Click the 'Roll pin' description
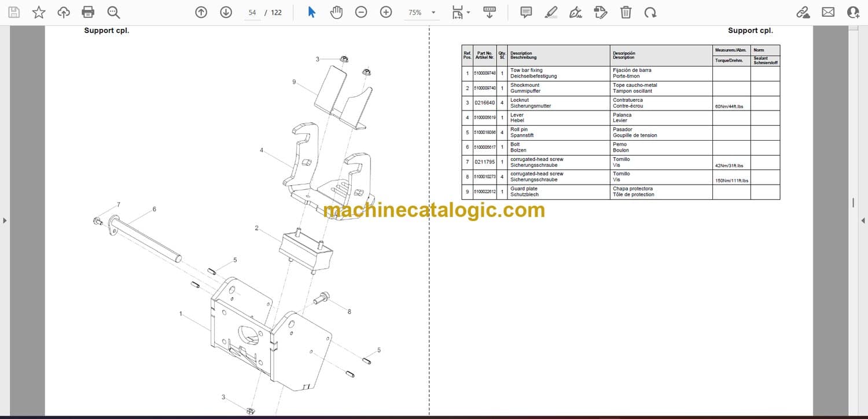 point(519,130)
